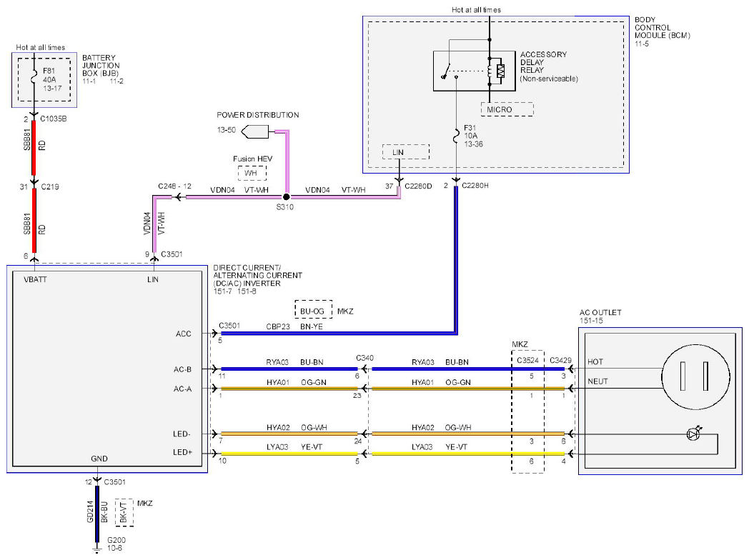Open the 13-17 reference in fuse F81
The image size is (749, 560).
[x=52, y=89]
